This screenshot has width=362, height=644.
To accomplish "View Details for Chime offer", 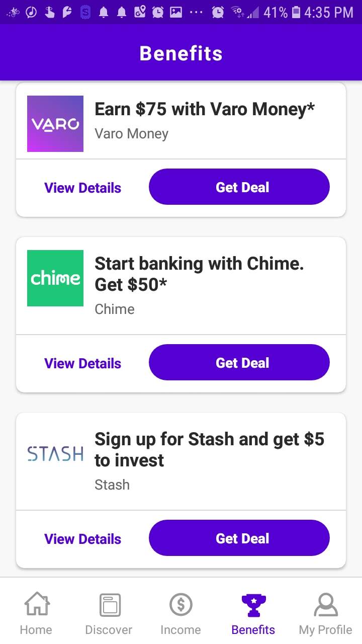I will (x=83, y=363).
